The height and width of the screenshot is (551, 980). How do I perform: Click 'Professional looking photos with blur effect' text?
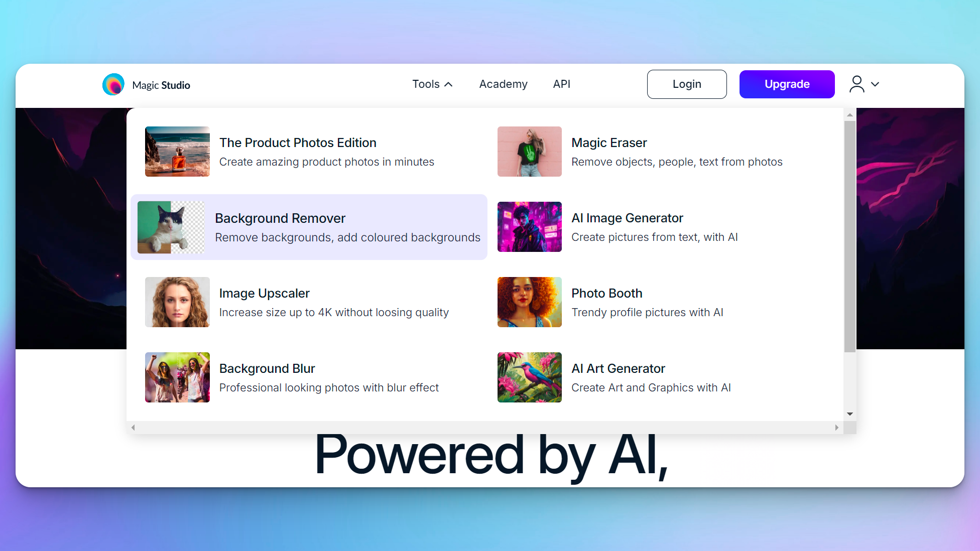[329, 387]
